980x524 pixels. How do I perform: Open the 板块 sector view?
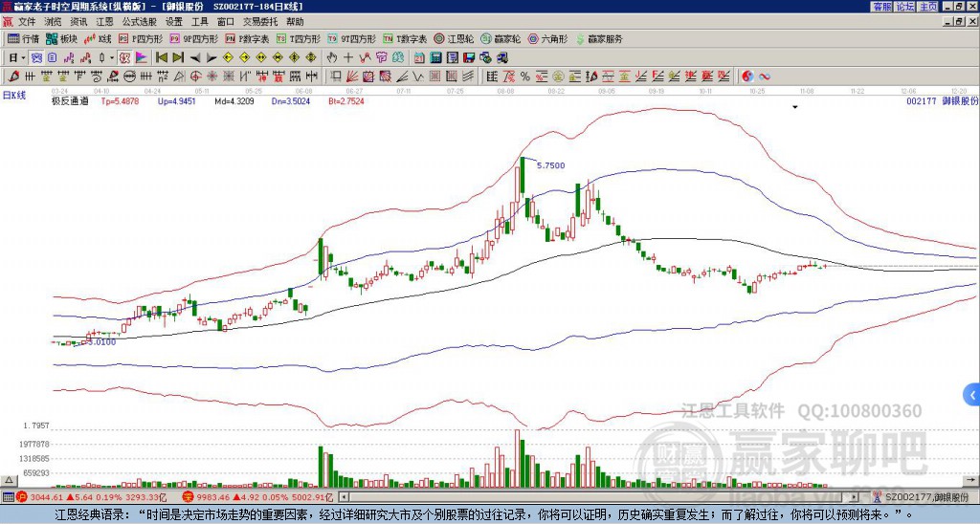(62, 38)
